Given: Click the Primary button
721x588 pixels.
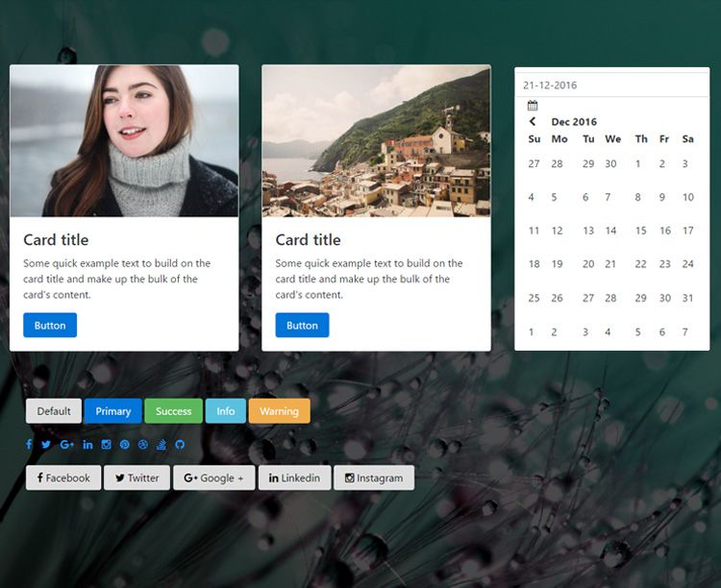Looking at the screenshot, I should click(x=113, y=411).
